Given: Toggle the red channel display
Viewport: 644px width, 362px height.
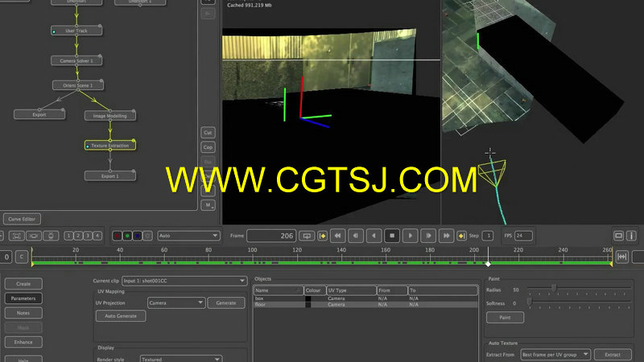Looking at the screenshot, I should click(117, 236).
